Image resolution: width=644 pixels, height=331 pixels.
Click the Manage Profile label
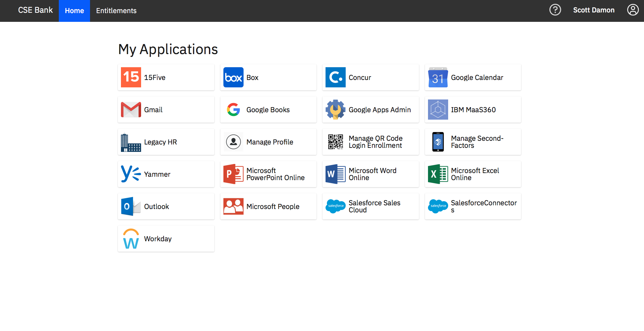[x=270, y=142]
